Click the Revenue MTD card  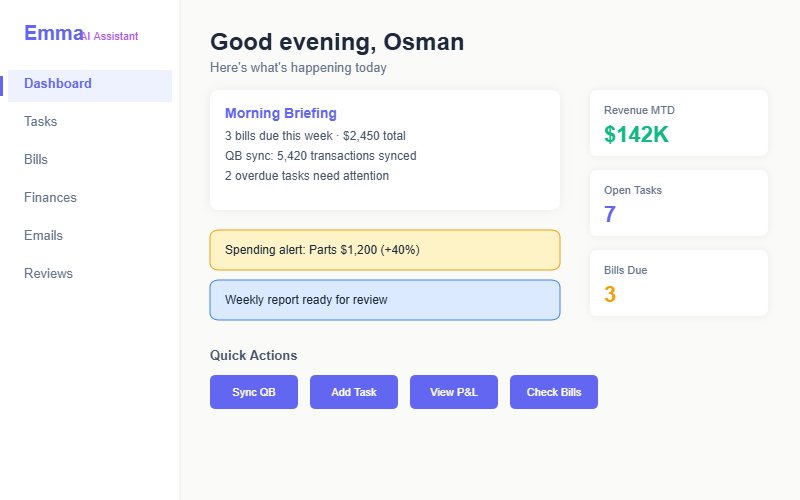tap(679, 123)
